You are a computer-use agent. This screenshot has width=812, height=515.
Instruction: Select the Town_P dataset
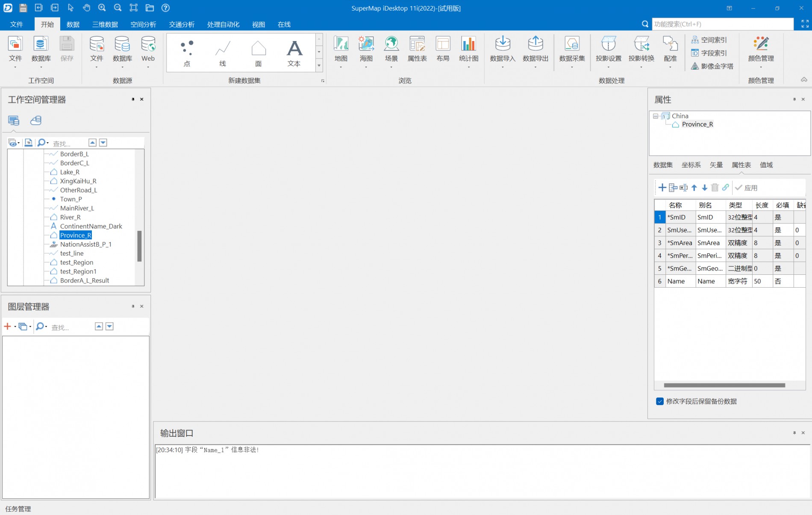pyautogui.click(x=71, y=199)
